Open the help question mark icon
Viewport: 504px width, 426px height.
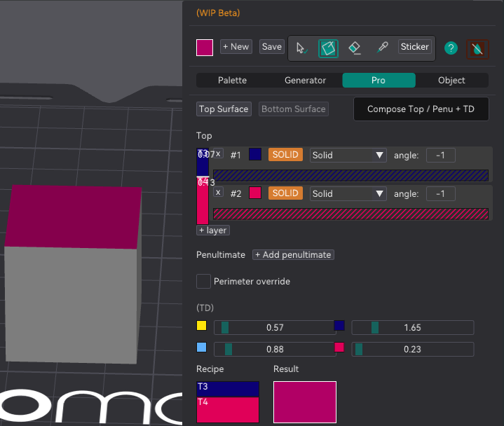(x=451, y=48)
